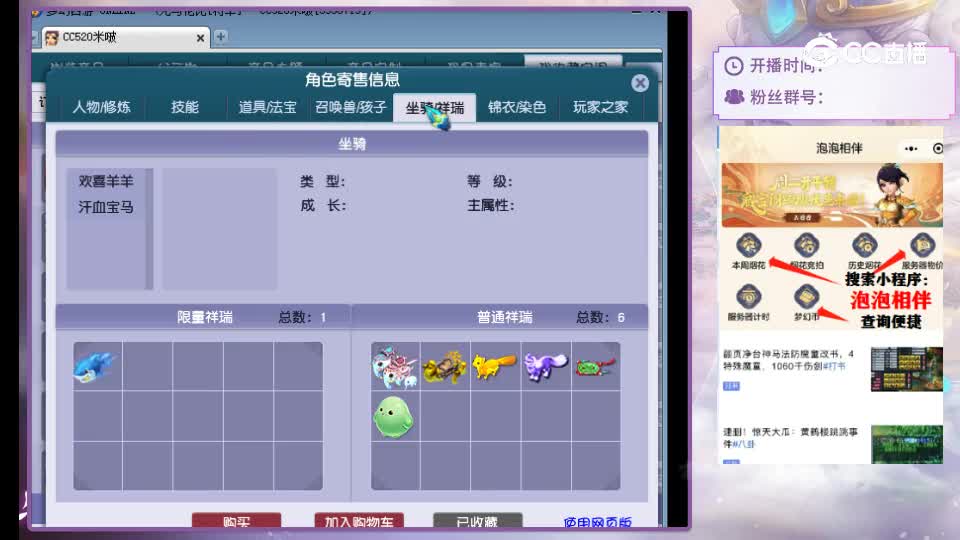Select the purple fox mount icon

coord(545,367)
